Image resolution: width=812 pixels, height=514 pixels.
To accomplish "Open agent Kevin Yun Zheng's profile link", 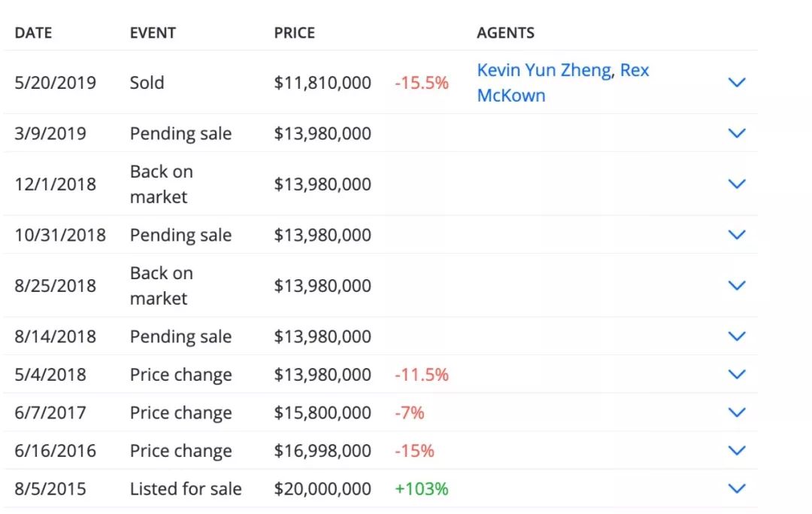I will [544, 70].
